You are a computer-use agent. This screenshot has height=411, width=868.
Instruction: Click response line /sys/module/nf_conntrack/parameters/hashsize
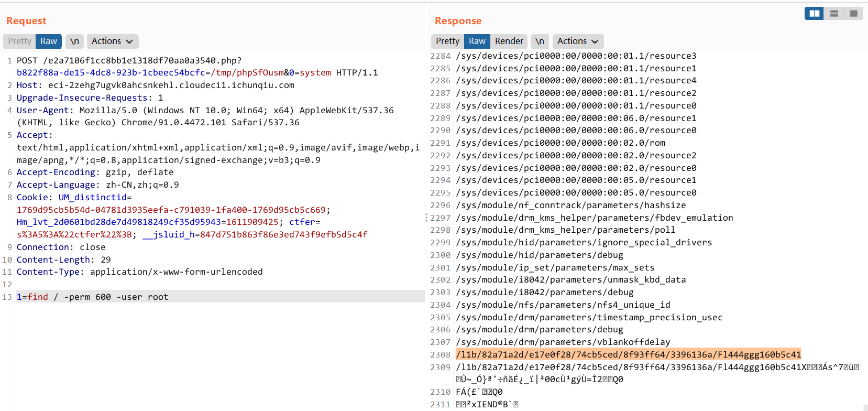pyautogui.click(x=571, y=205)
